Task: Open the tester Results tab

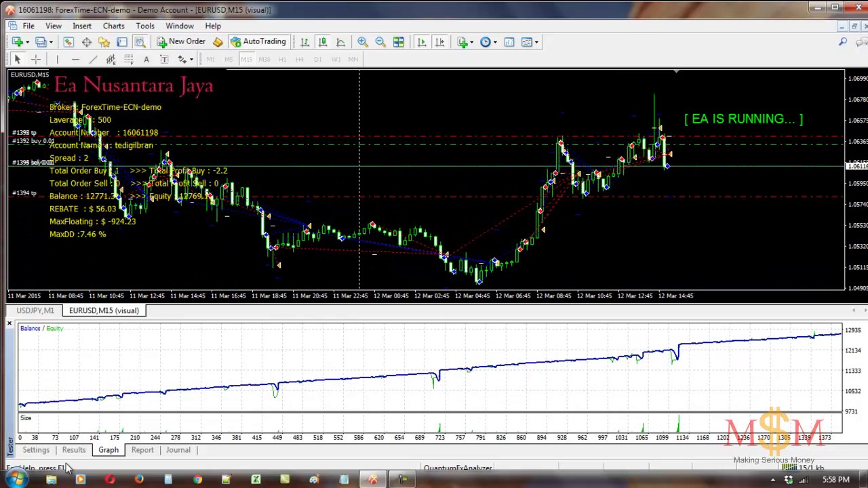Action: 74,450
